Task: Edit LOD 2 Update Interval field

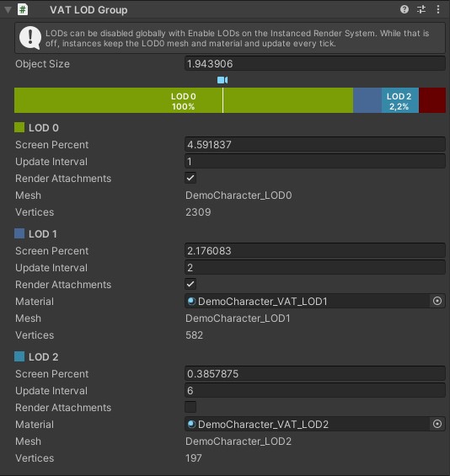Action: click(315, 391)
